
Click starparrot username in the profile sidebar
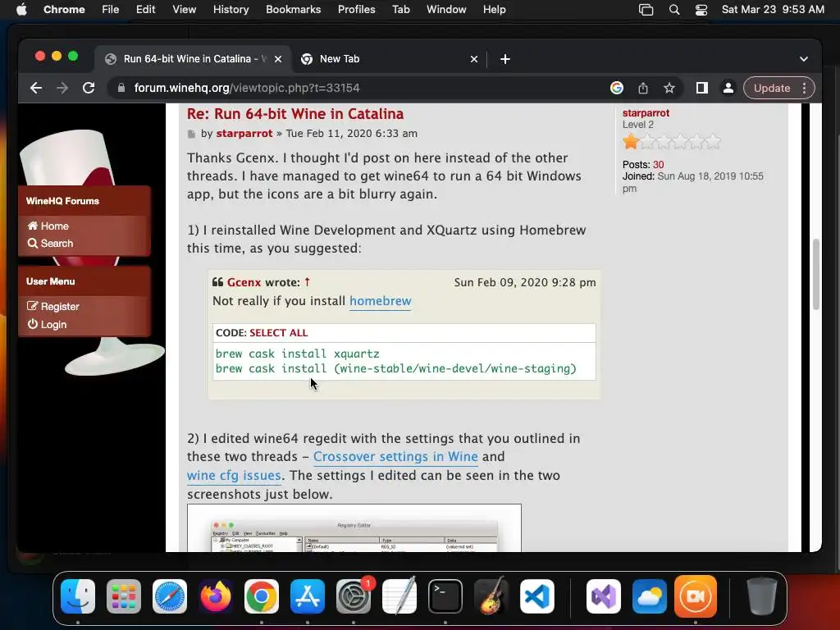coord(646,113)
